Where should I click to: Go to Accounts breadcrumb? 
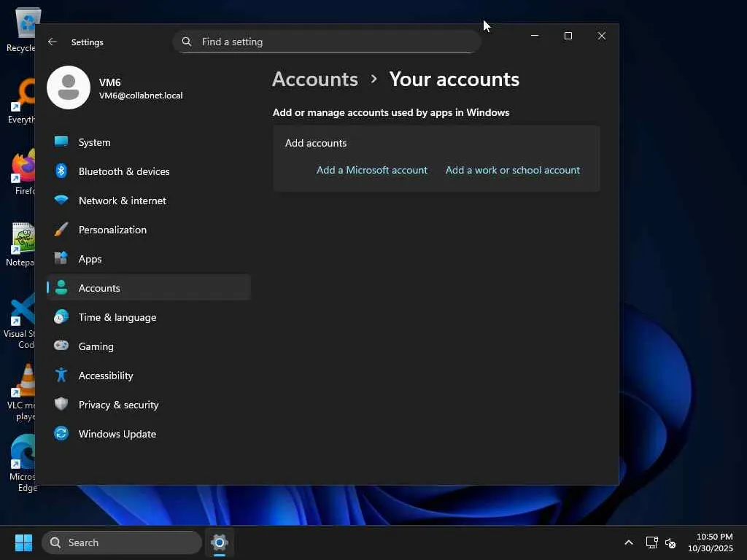(315, 79)
